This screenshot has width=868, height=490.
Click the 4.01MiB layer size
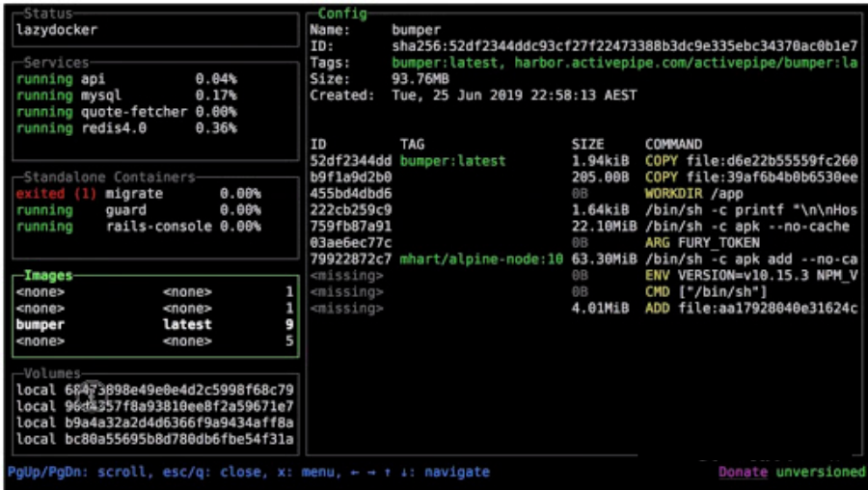(x=601, y=309)
